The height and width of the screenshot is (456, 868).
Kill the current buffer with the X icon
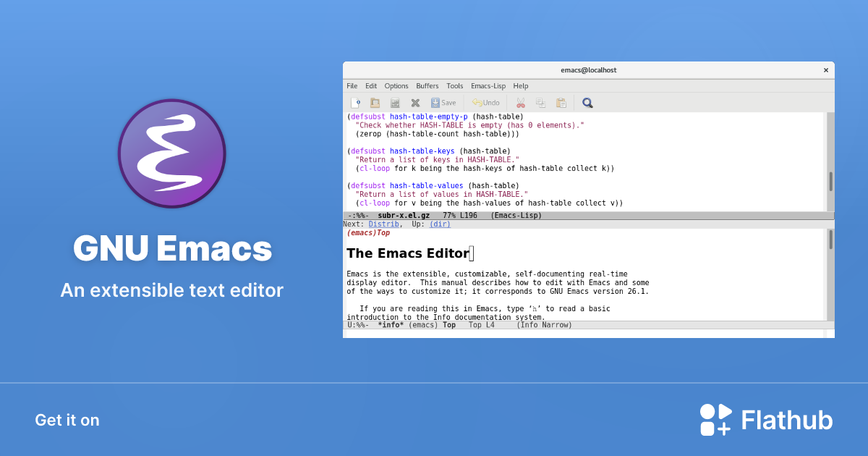click(x=414, y=102)
